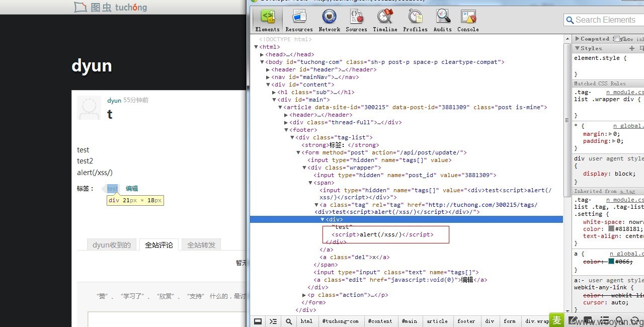Click the 编辑 link beside the tag

tap(132, 189)
